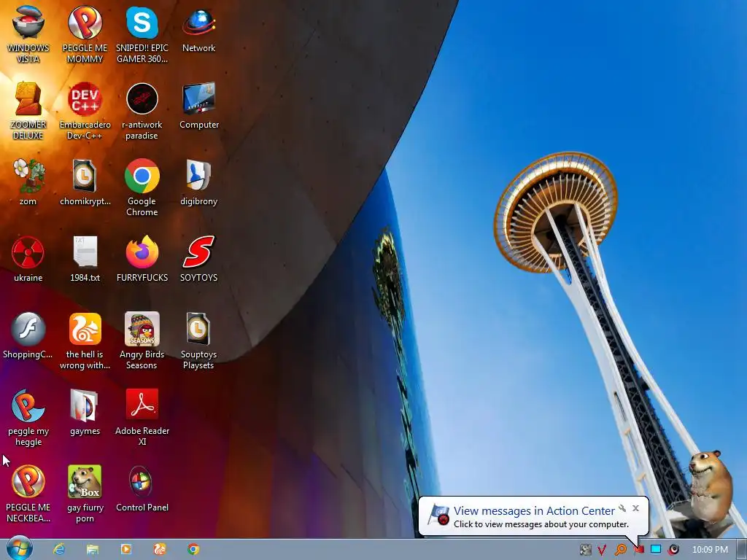The width and height of the screenshot is (747, 560).
Task: Select the Firefox-logo desktop shortcut
Action: (142, 259)
